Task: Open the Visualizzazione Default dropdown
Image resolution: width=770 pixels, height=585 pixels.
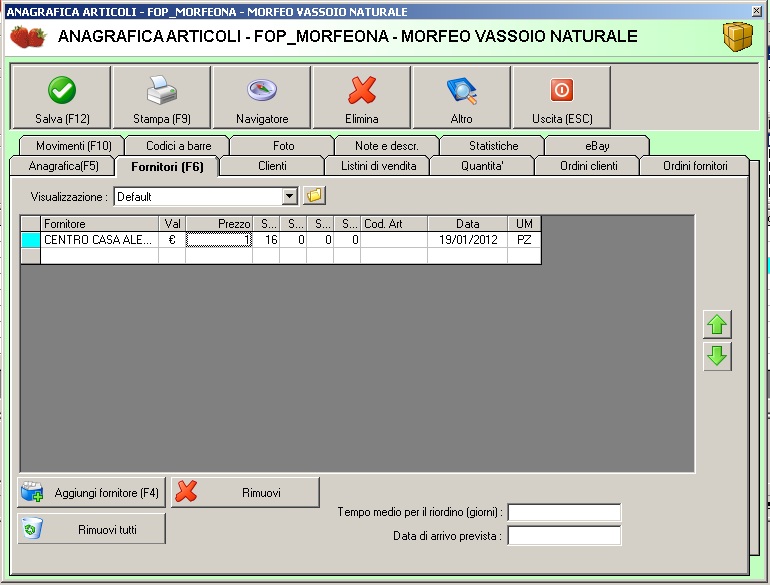Action: tap(290, 196)
